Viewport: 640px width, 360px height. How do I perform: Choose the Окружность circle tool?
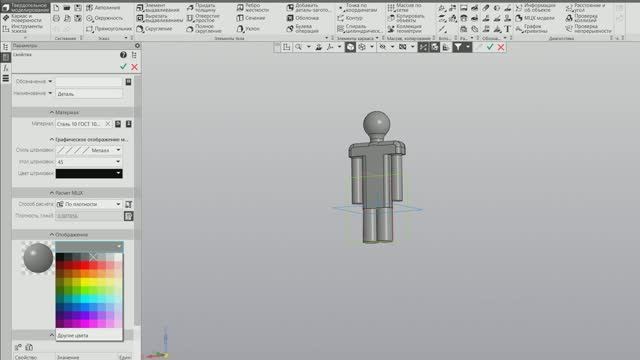tap(105, 18)
